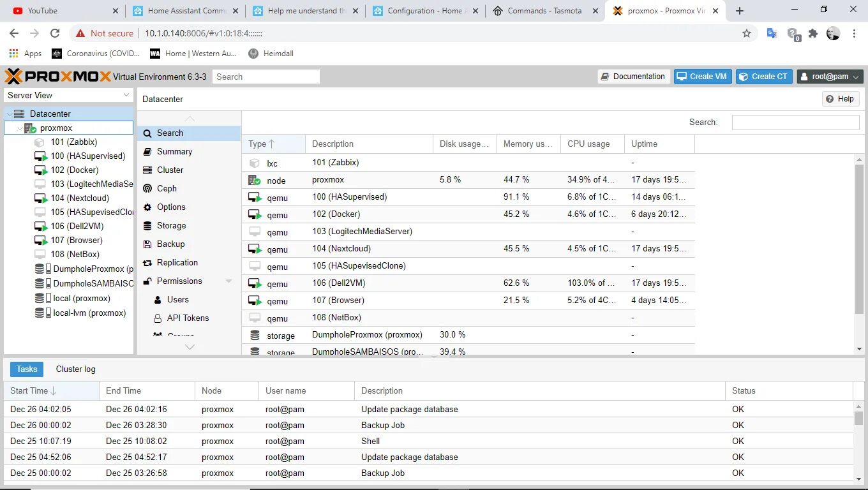Viewport: 868px width, 490px height.
Task: Click the Create VM button
Action: tap(702, 76)
